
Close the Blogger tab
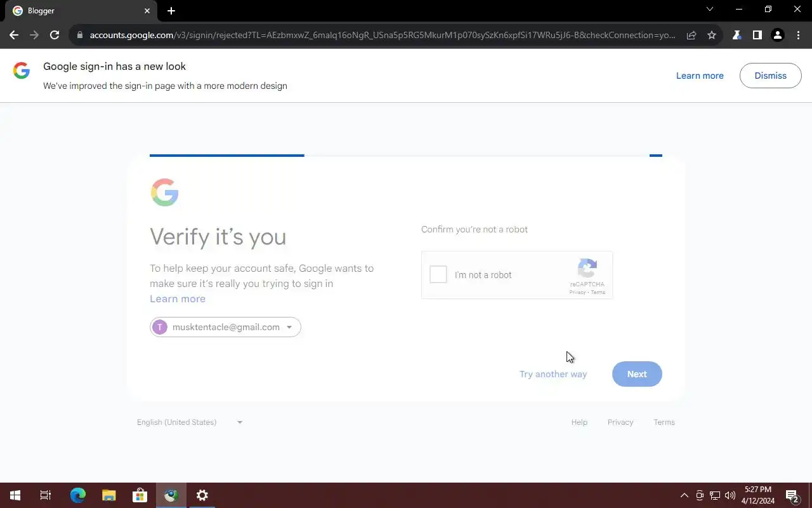147,11
